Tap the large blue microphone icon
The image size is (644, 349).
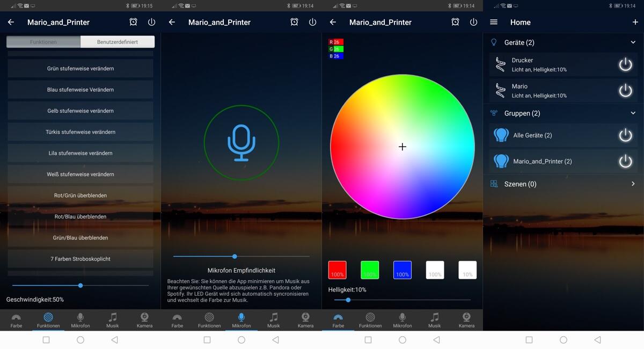pyautogui.click(x=241, y=143)
